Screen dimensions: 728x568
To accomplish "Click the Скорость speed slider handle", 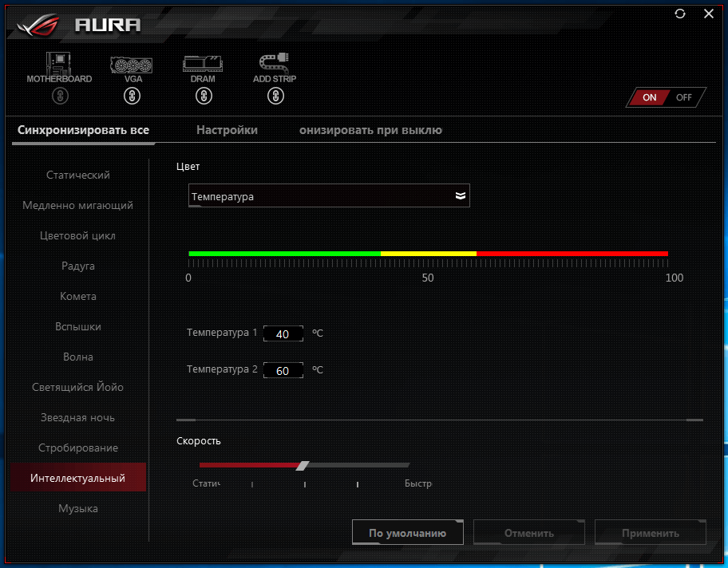I will 302,466.
